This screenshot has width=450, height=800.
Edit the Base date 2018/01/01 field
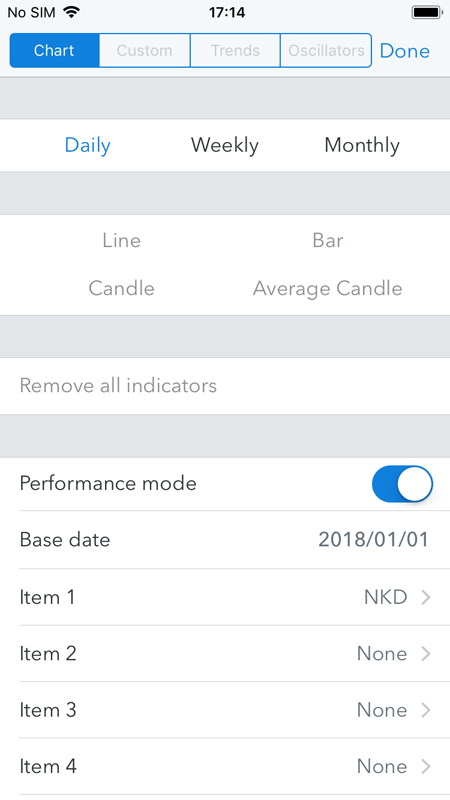[225, 540]
